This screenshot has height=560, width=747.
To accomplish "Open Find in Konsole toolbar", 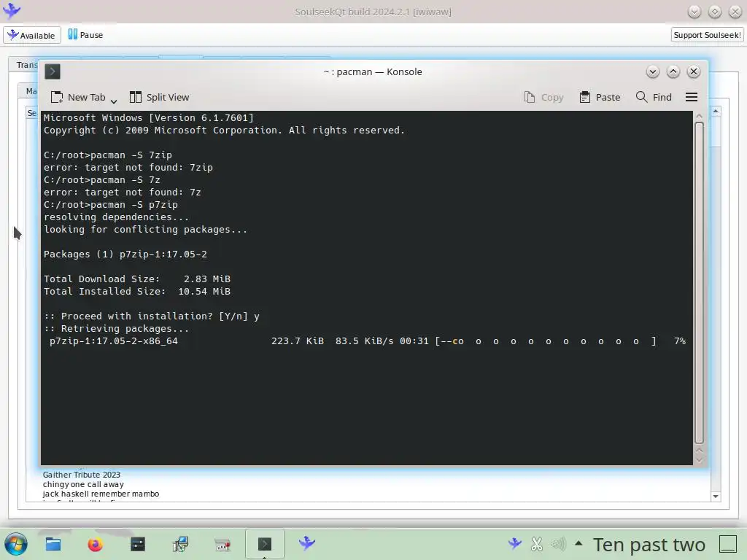I will pos(654,97).
